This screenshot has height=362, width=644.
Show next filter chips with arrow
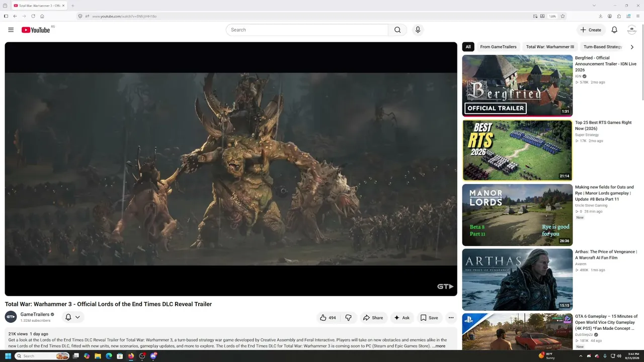(632, 47)
